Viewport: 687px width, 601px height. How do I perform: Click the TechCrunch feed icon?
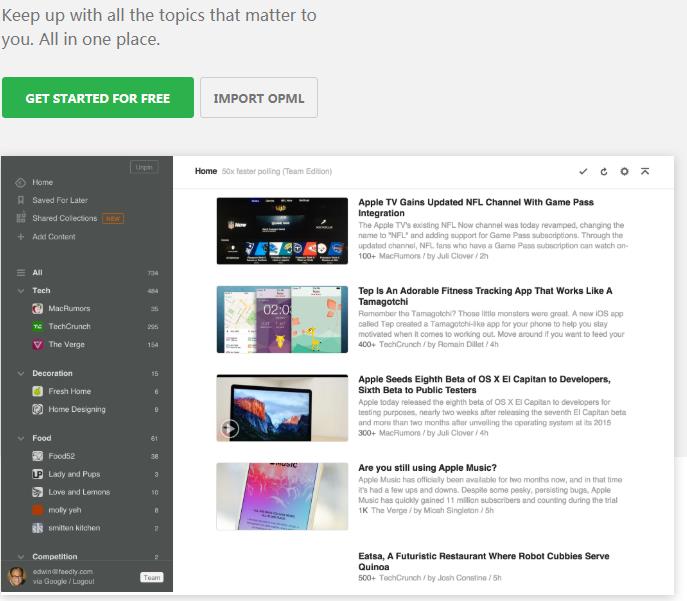[38, 327]
